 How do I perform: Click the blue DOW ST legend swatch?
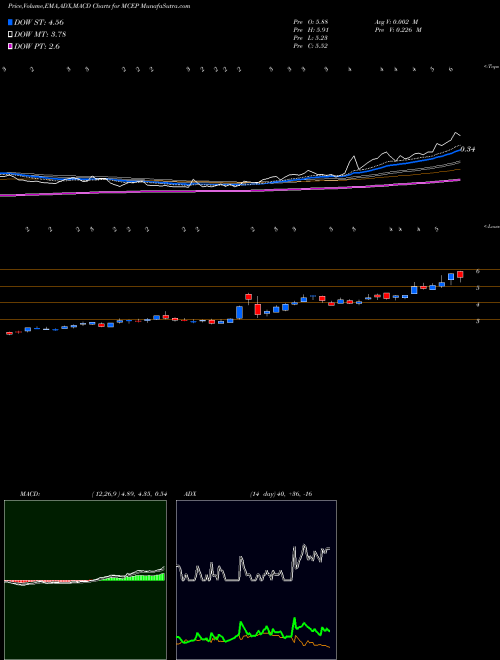[11, 22]
